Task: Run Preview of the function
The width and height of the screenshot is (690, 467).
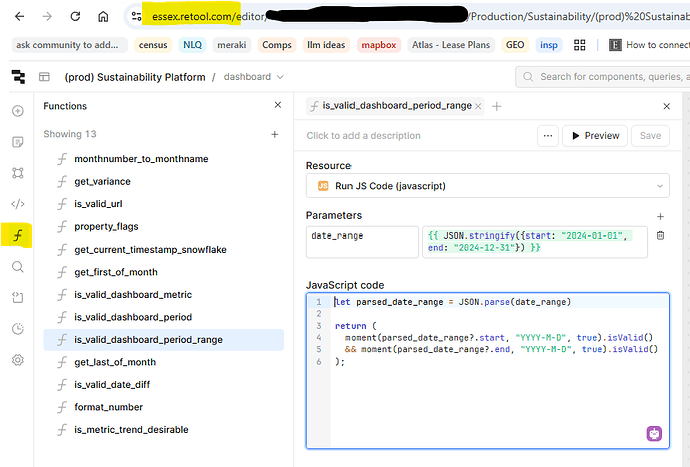Action: (x=595, y=136)
